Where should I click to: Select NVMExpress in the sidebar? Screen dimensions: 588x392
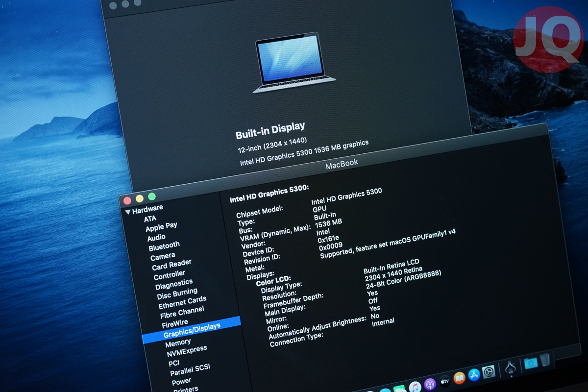[187, 351]
